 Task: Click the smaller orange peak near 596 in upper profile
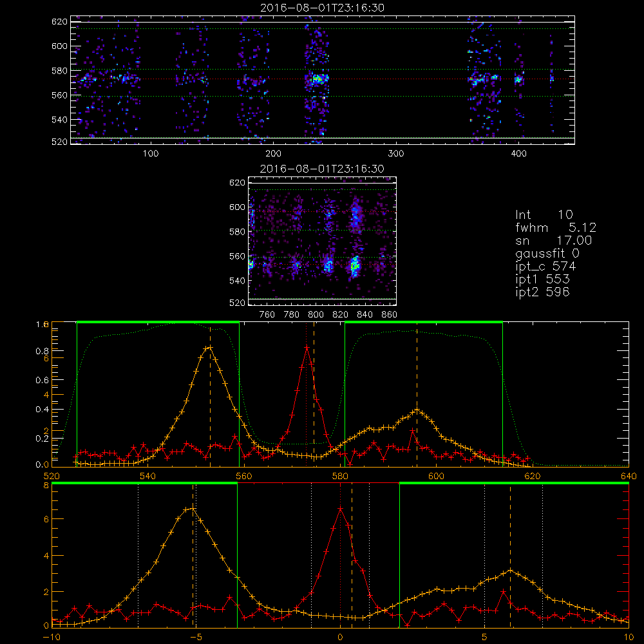(x=417, y=410)
